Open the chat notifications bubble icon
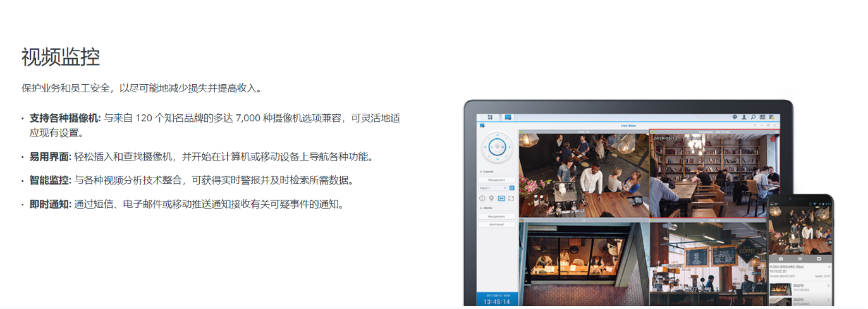 click(735, 117)
